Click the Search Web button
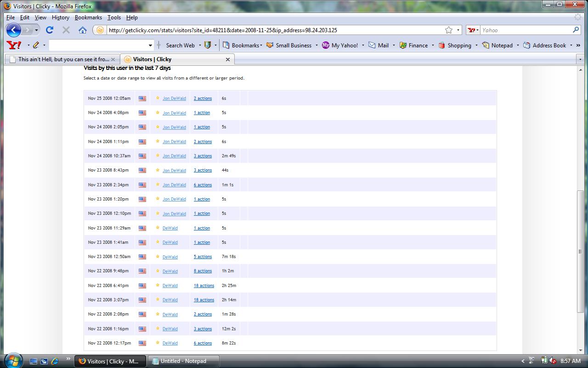This screenshot has width=588, height=368. 180,45
